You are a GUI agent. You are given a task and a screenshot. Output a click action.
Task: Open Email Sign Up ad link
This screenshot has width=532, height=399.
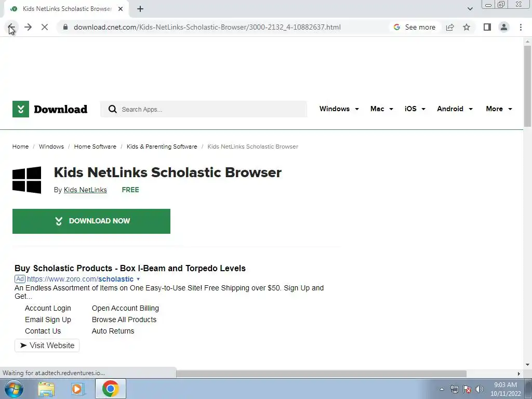click(x=48, y=320)
